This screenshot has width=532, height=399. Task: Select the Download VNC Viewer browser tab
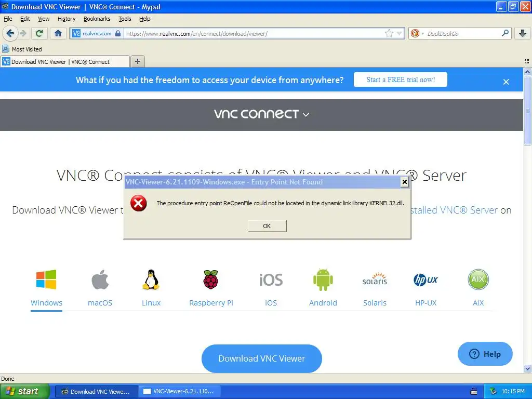[x=65, y=61]
